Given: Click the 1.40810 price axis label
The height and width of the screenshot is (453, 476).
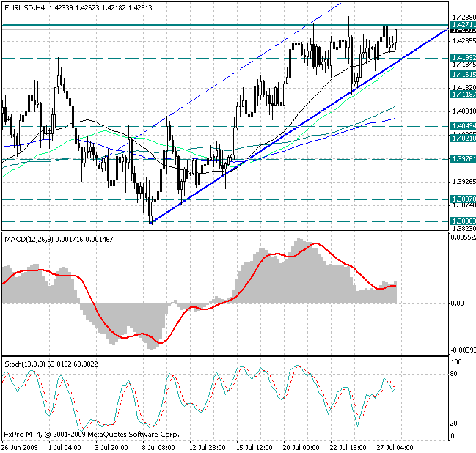Looking at the screenshot, I should tap(464, 111).
